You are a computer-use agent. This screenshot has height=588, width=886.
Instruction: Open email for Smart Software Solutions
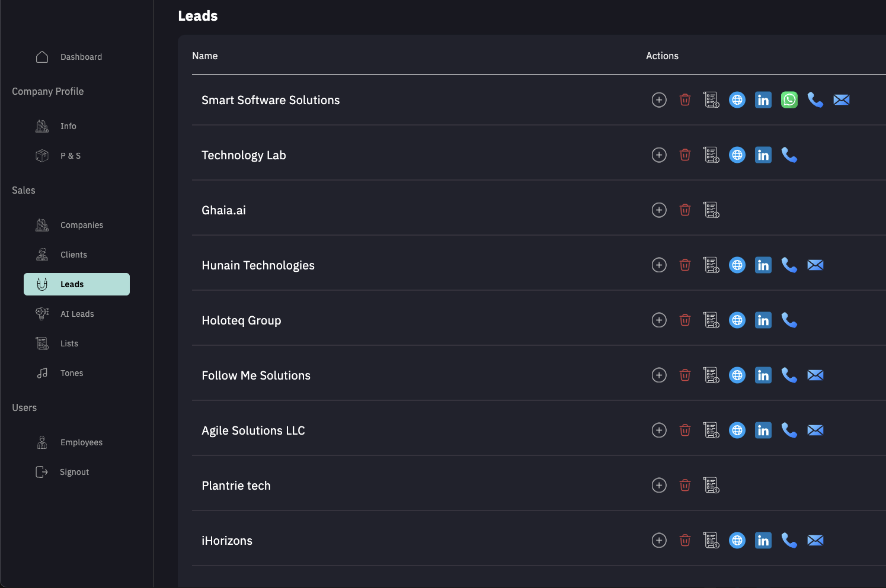click(842, 100)
